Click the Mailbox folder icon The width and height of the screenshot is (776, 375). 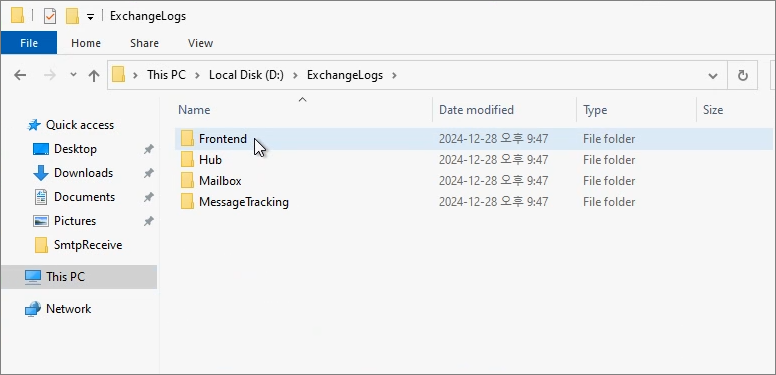click(x=187, y=181)
